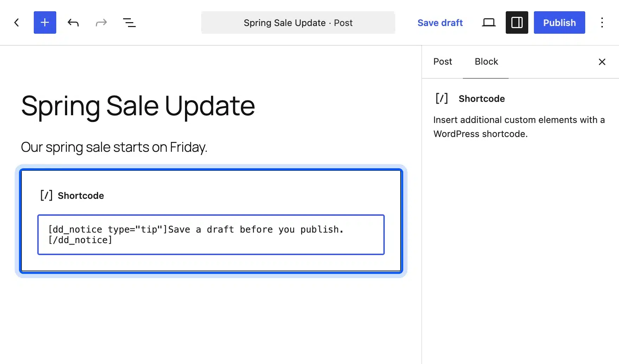Click the Shortcode heading in the sidebar
The height and width of the screenshot is (364, 619).
[x=481, y=99]
